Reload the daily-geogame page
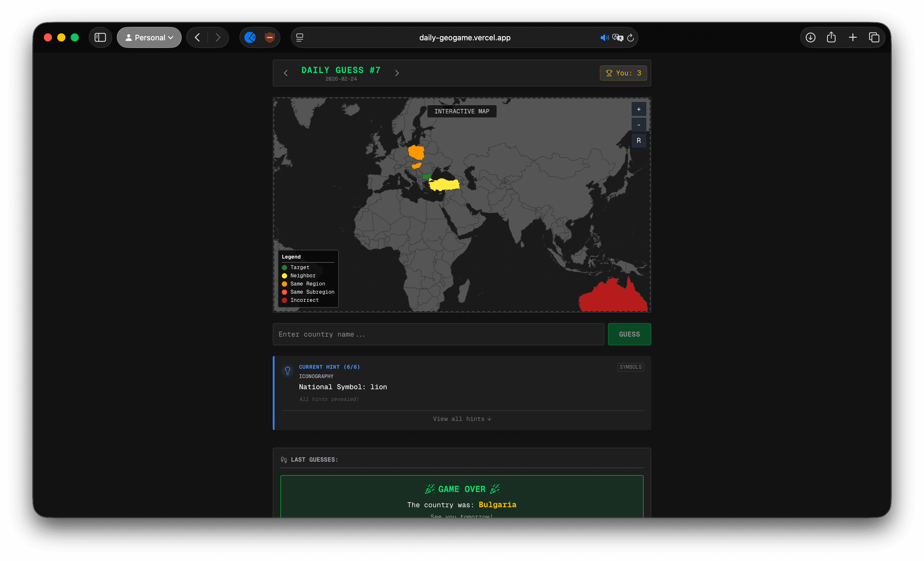This screenshot has height=561, width=924. (x=631, y=37)
